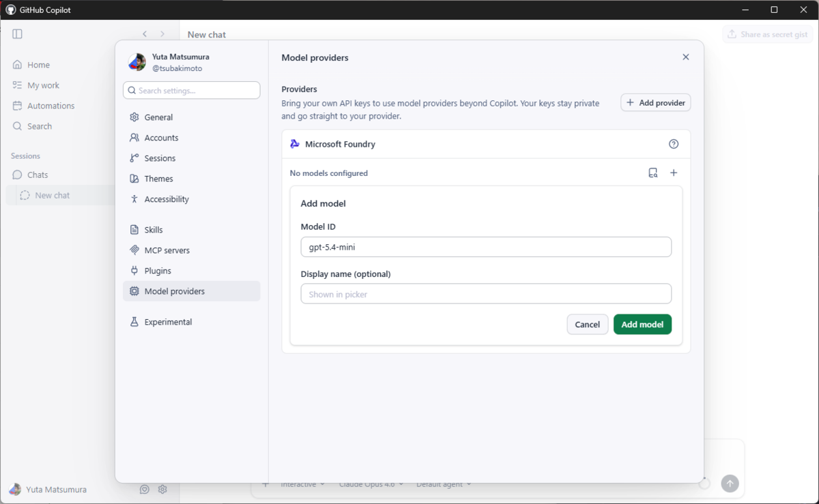Go back with the left chevron
Viewport: 819px width, 504px height.
[x=145, y=34]
